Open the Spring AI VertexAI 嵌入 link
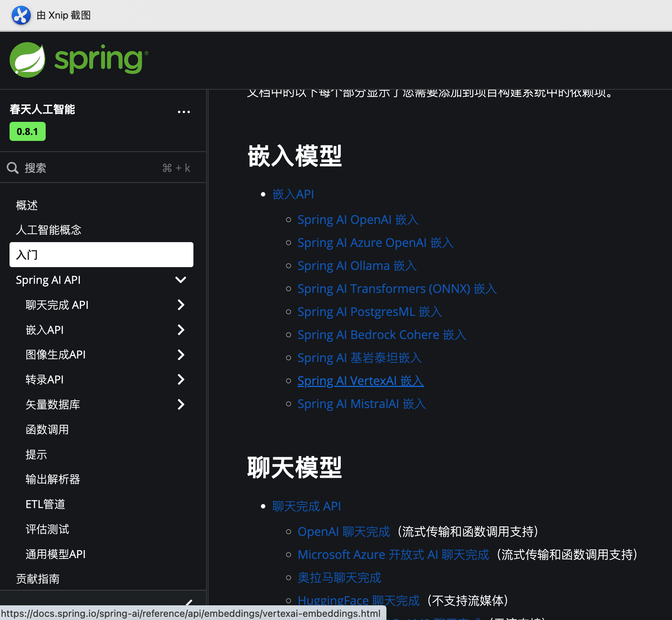The width and height of the screenshot is (672, 620). point(361,381)
